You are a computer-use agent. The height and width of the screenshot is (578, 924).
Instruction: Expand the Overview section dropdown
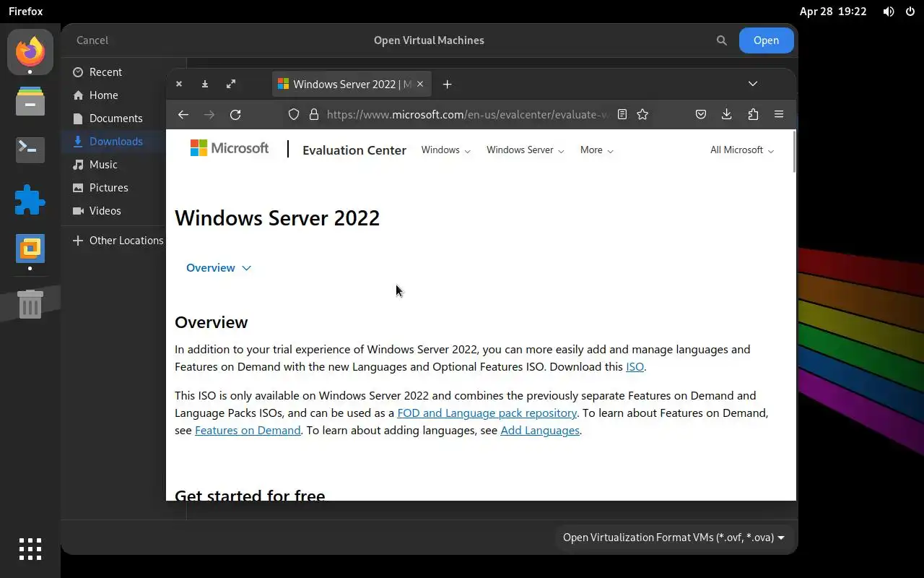[219, 268]
